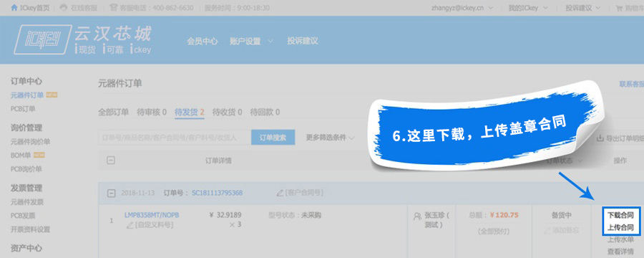644x258 pixels.
Task: Click 下载合同 download contract link
Action: [x=620, y=215]
